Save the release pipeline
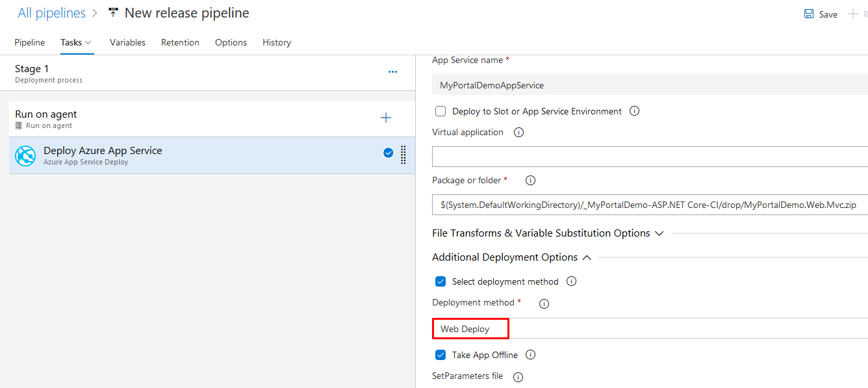868x388 pixels. click(x=821, y=14)
